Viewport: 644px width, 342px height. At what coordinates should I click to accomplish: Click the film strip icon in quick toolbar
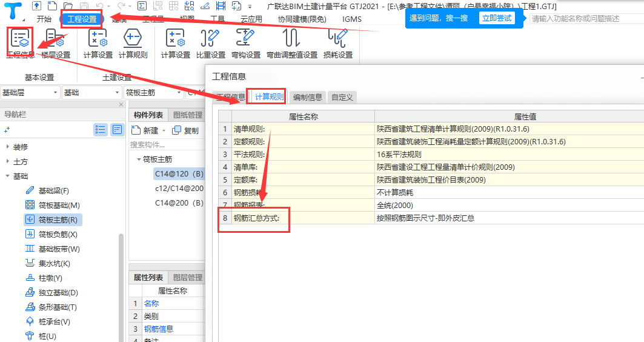coord(221,5)
